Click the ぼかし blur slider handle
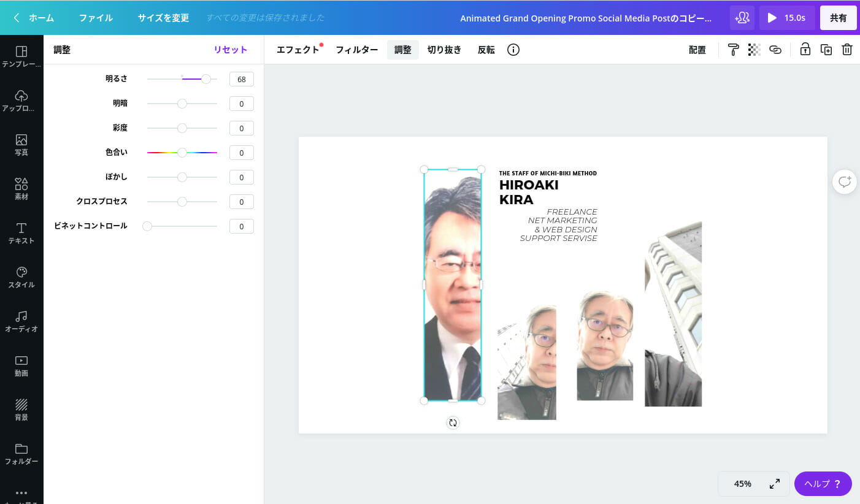Image resolution: width=860 pixels, height=504 pixels. [x=182, y=177]
